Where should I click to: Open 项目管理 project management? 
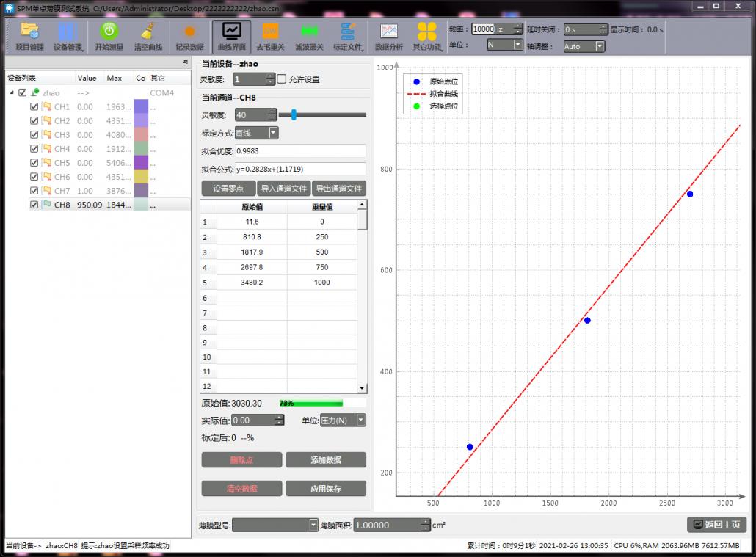click(29, 37)
